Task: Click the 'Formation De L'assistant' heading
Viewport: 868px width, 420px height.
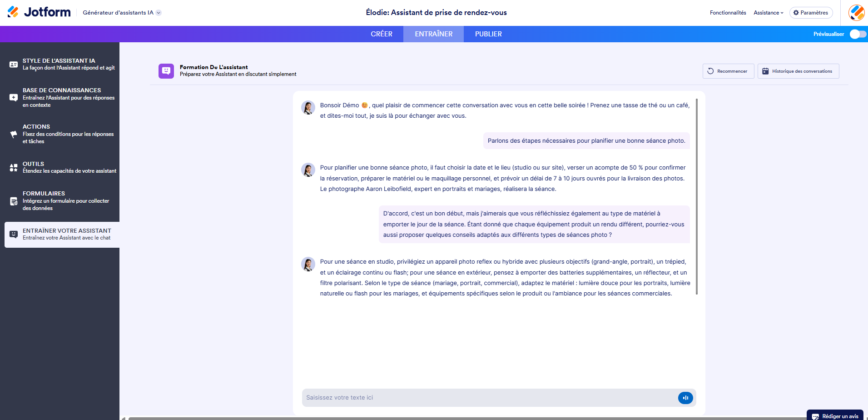Action: pyautogui.click(x=213, y=67)
